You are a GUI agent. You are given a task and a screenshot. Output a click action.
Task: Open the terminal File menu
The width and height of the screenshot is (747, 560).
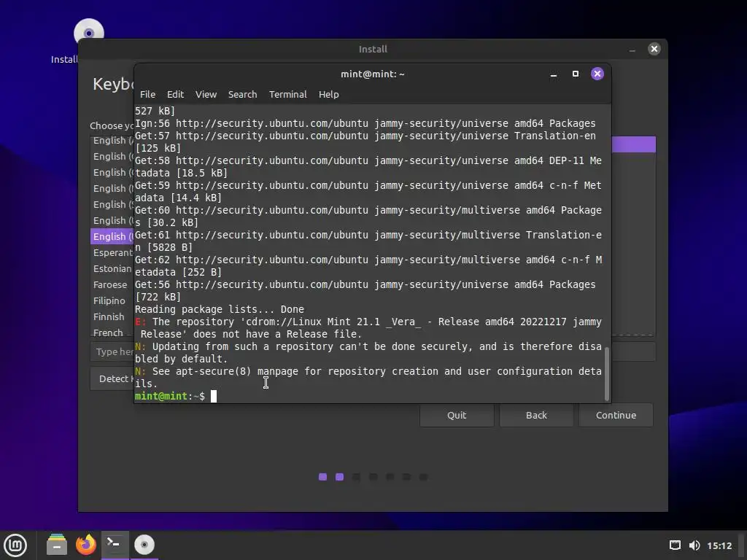tap(147, 94)
